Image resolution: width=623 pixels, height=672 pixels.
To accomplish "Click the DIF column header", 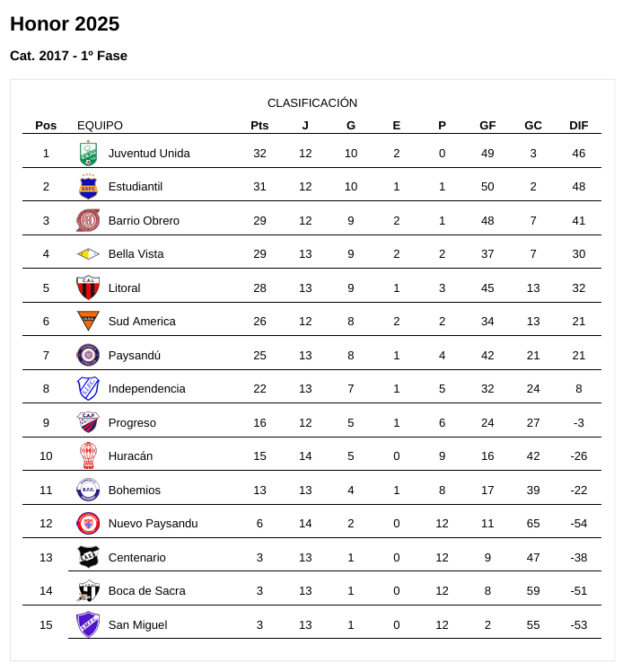I will (x=578, y=126).
